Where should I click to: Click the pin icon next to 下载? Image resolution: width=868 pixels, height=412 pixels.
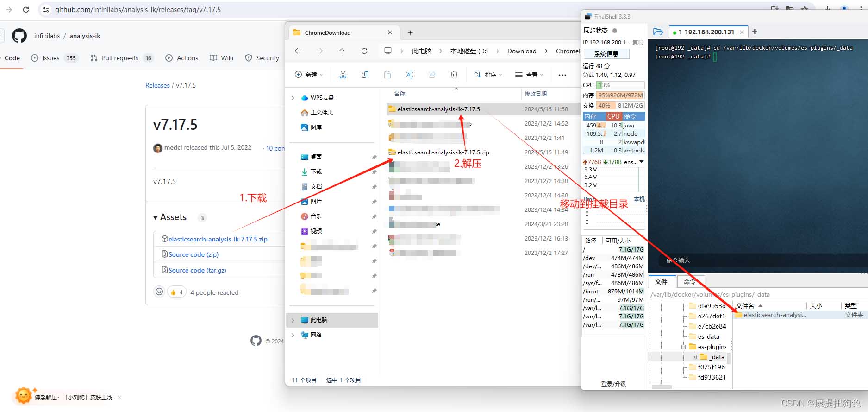point(374,172)
